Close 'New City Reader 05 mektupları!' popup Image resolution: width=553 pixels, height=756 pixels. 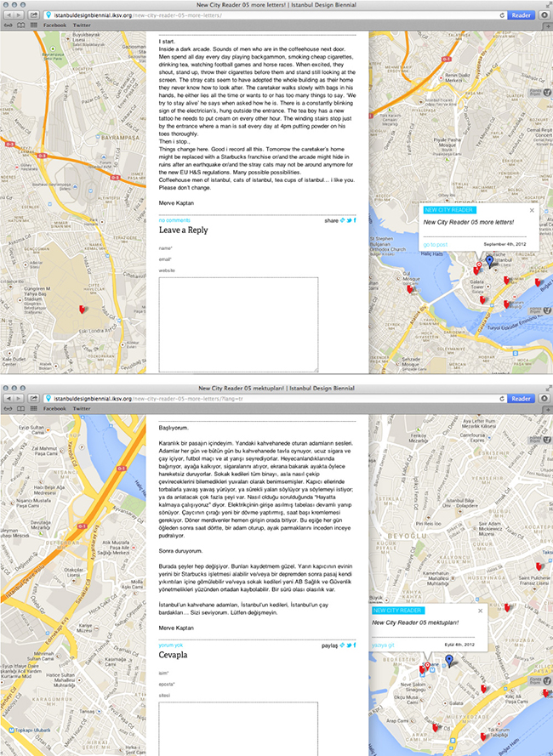tap(480, 611)
